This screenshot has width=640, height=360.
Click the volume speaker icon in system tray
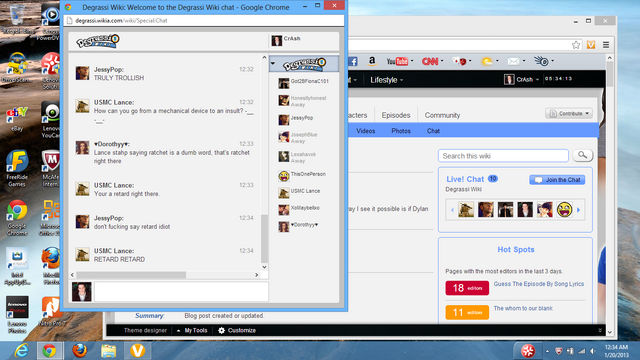[x=593, y=351]
